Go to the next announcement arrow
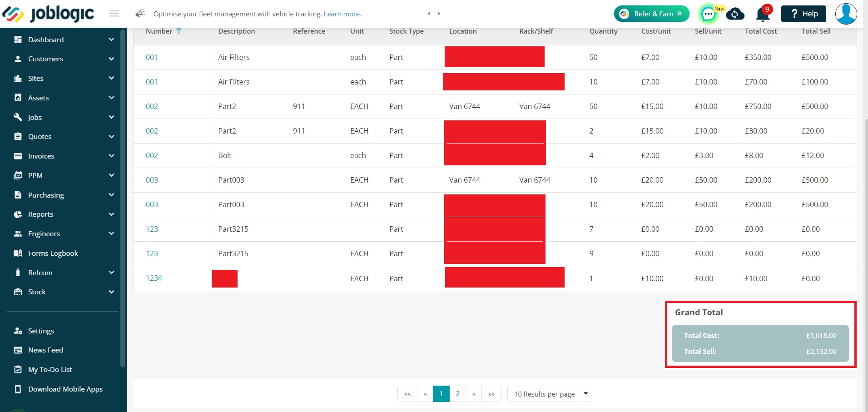Image resolution: width=868 pixels, height=412 pixels. (439, 14)
